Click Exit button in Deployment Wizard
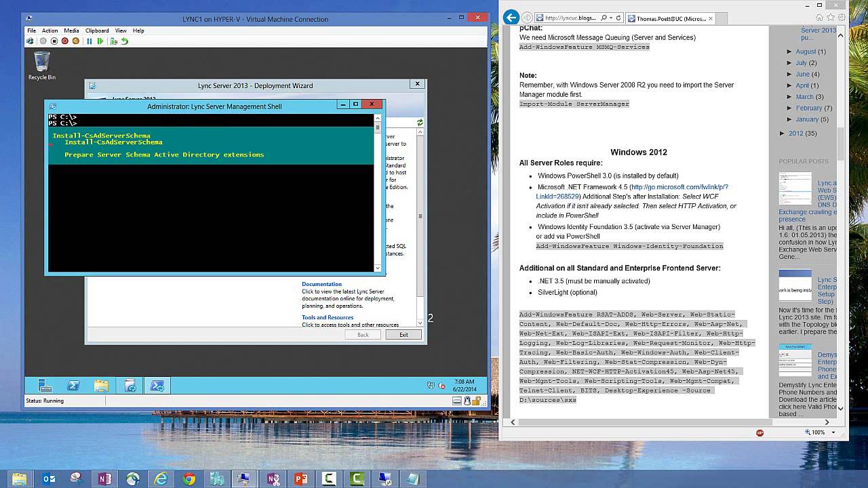Image resolution: width=868 pixels, height=488 pixels. [403, 335]
